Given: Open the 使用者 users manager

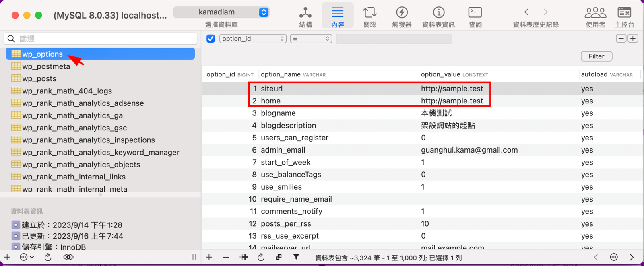Looking at the screenshot, I should (x=595, y=16).
